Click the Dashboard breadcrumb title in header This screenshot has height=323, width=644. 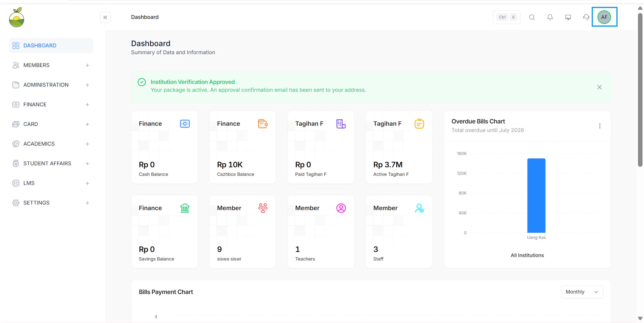[x=145, y=17]
